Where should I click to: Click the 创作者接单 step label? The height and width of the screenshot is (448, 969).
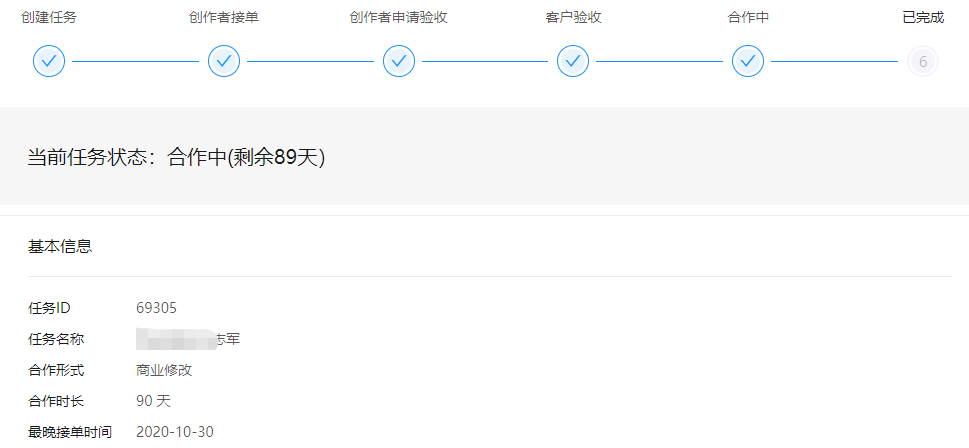point(224,17)
